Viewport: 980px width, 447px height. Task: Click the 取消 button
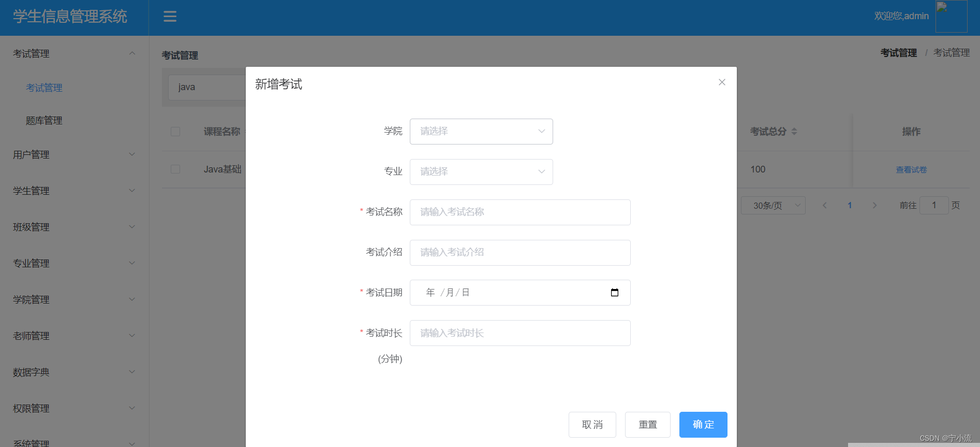click(x=592, y=425)
